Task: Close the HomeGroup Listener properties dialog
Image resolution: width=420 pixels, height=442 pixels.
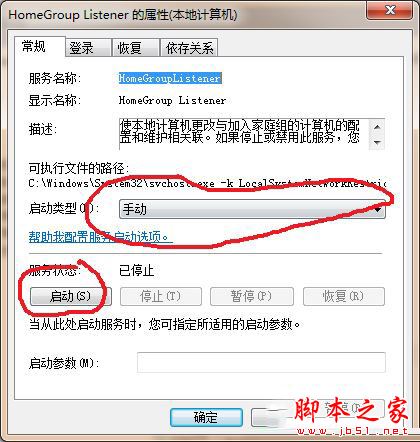Action: [x=389, y=10]
